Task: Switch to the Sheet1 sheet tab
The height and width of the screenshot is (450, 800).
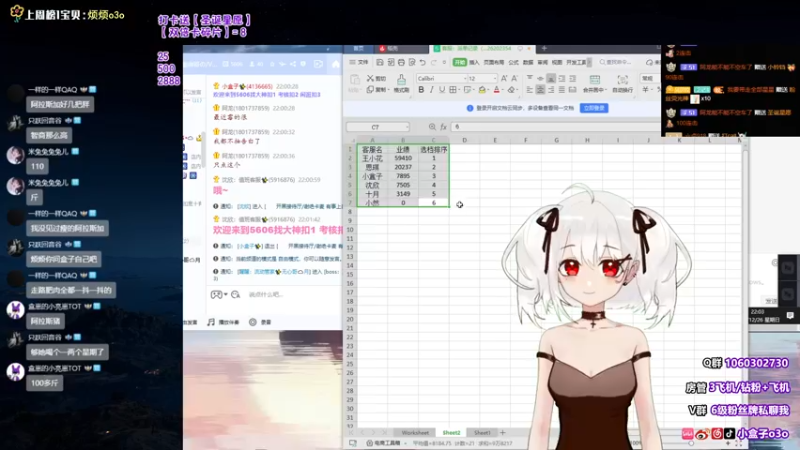Action: 482,433
